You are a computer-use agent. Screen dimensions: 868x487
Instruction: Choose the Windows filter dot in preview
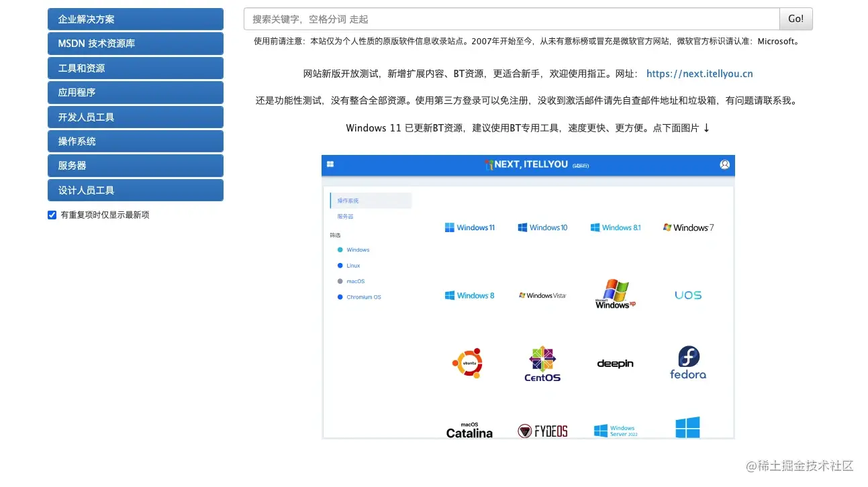(x=340, y=250)
